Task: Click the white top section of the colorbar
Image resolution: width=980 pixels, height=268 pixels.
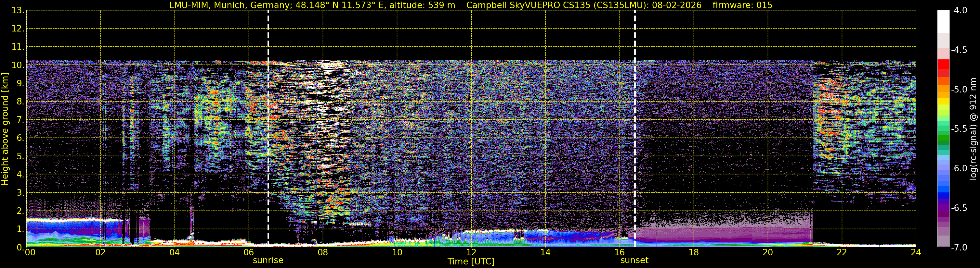Action: coord(943,22)
